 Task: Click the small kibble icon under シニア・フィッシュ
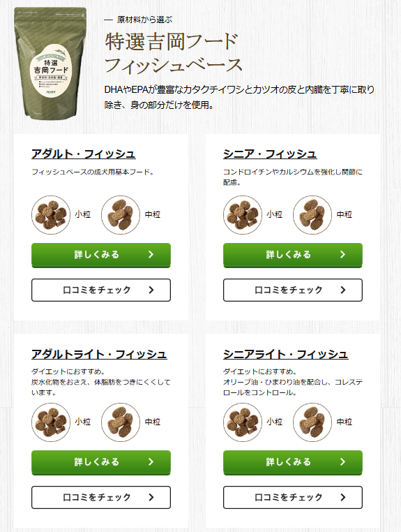(x=243, y=215)
